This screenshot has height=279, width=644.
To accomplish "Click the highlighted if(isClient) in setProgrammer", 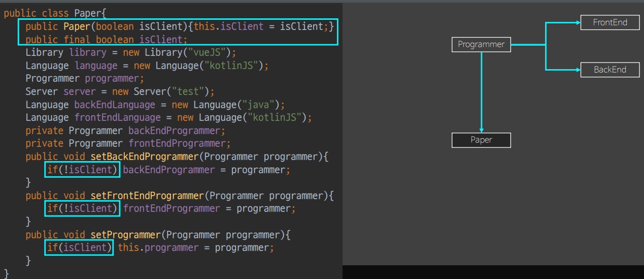I will pyautogui.click(x=79, y=247).
